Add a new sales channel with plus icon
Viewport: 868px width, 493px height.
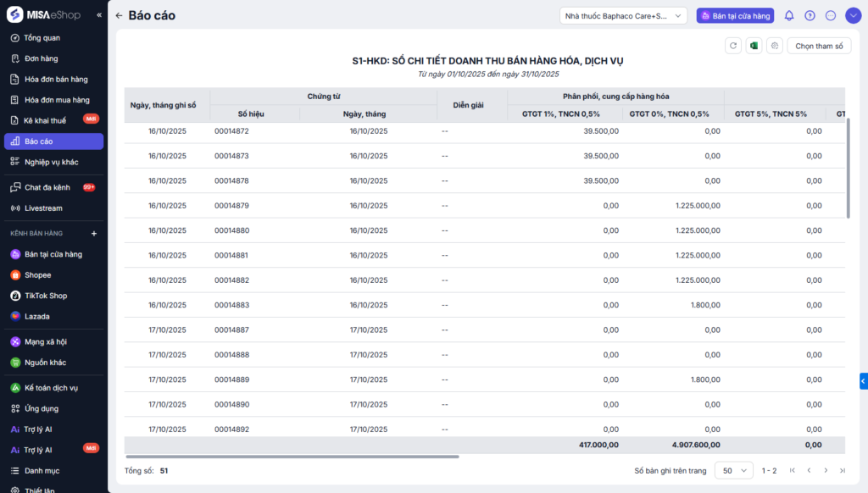click(94, 233)
